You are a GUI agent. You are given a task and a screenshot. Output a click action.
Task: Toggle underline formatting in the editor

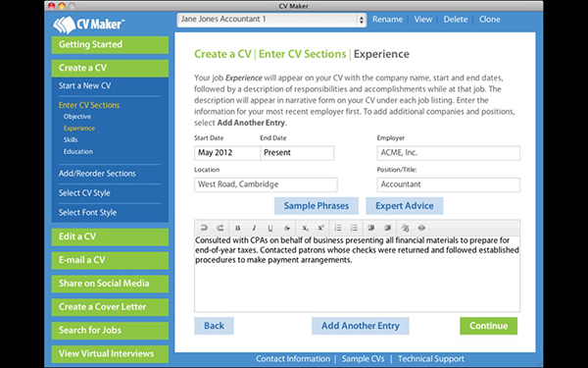point(270,228)
